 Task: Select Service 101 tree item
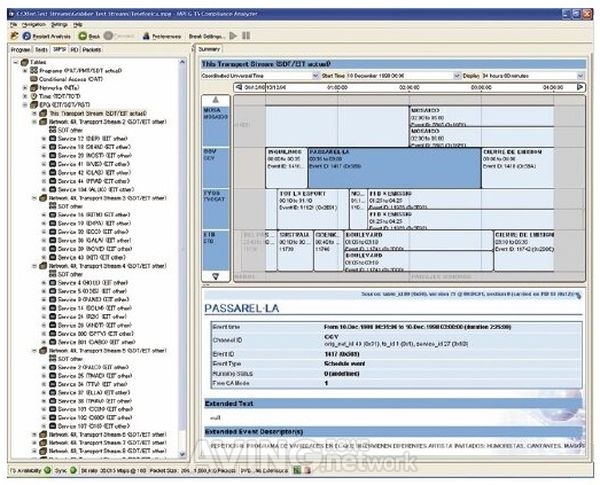point(95,409)
